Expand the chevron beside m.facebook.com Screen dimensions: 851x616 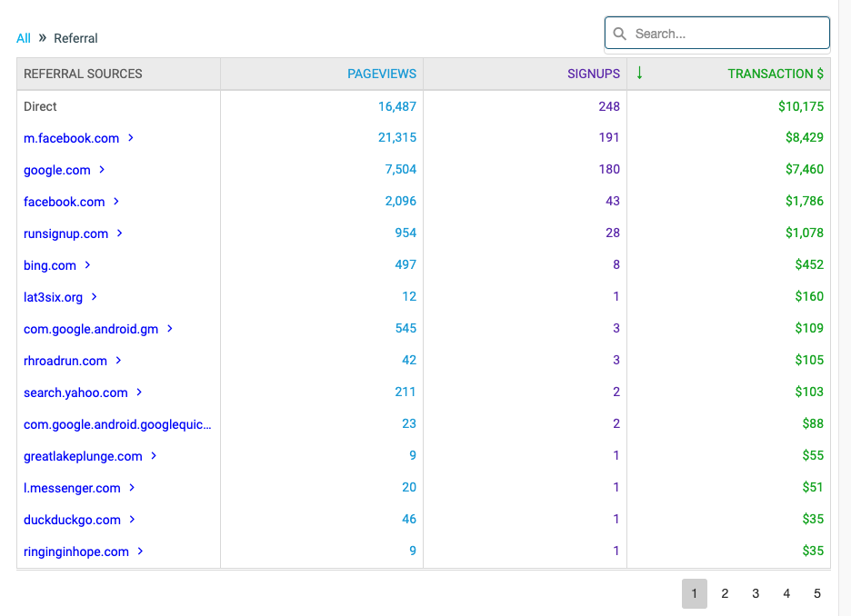131,138
